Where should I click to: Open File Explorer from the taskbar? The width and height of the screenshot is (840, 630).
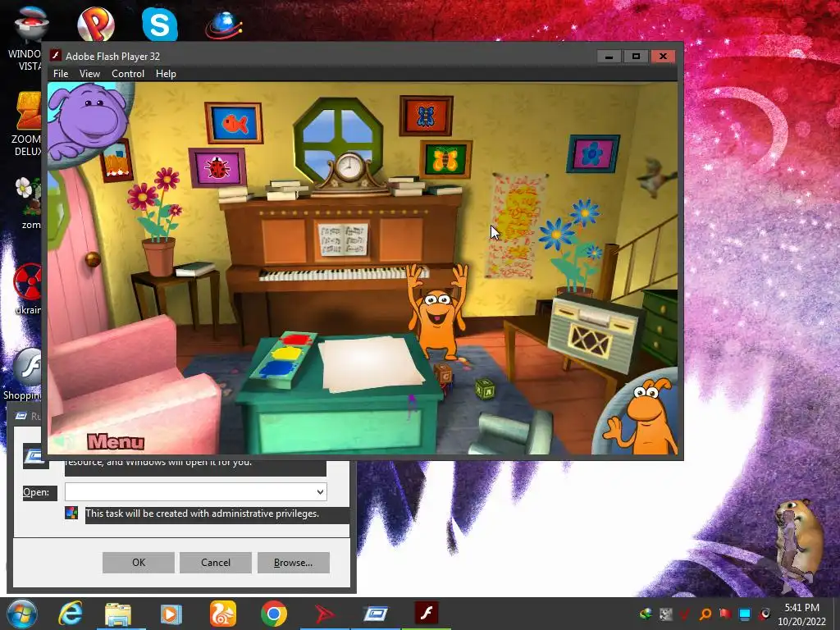pos(118,614)
